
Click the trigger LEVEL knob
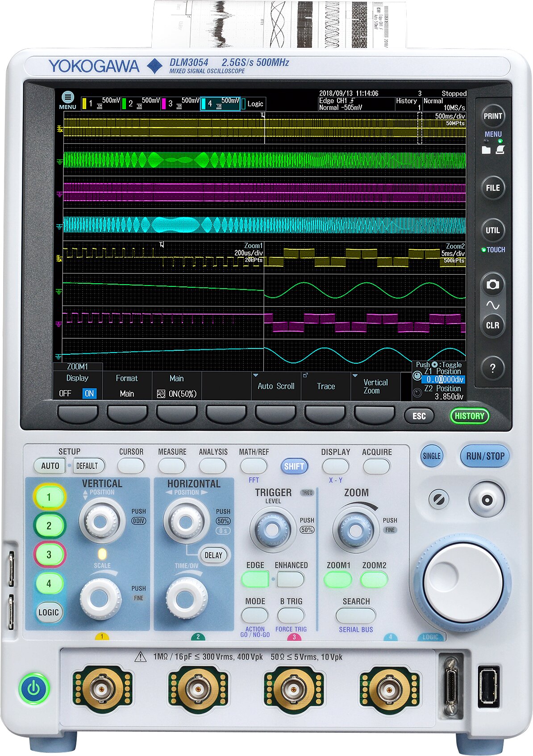[x=271, y=529]
